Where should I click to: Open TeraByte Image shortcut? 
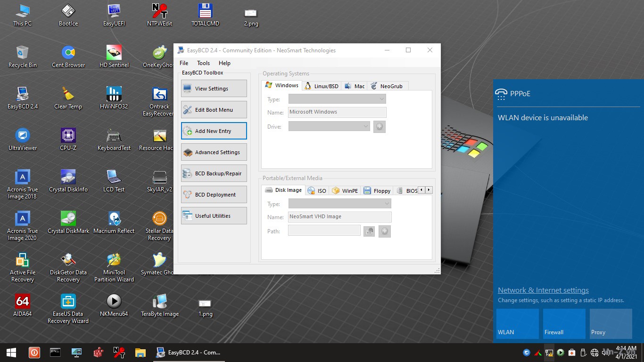click(160, 305)
